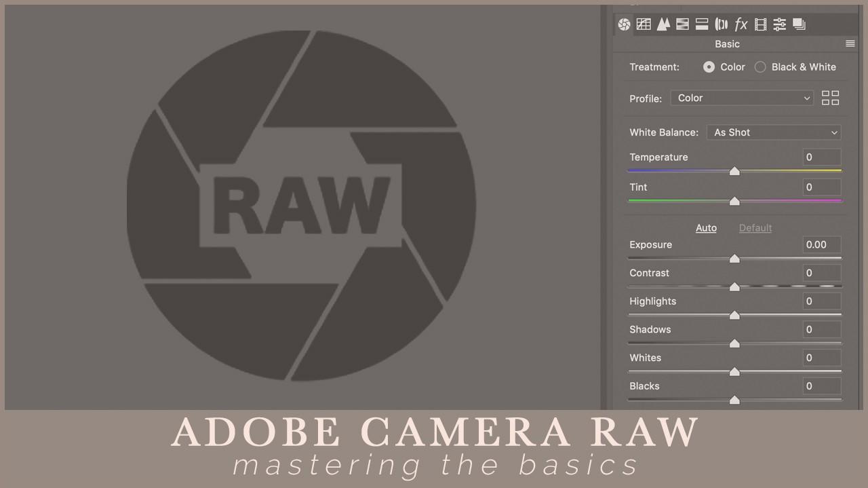The height and width of the screenshot is (488, 868).
Task: Open the Calibration filmstrip panel
Action: [760, 24]
